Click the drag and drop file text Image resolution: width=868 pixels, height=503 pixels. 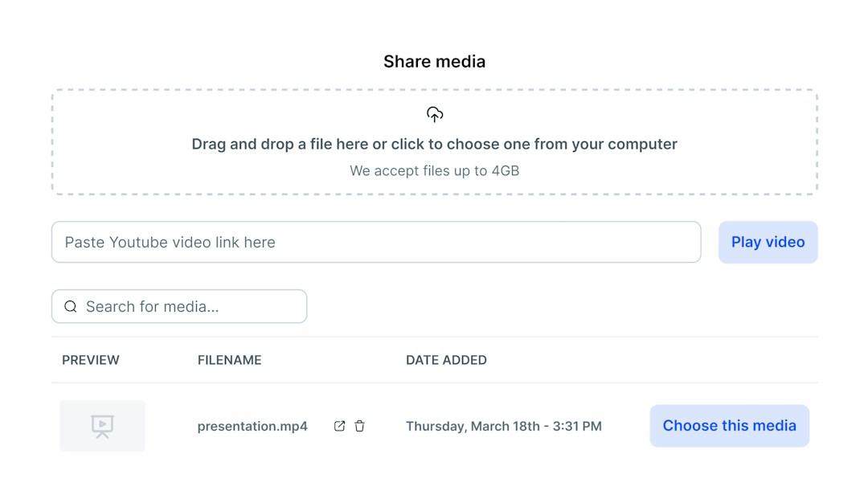click(x=435, y=145)
